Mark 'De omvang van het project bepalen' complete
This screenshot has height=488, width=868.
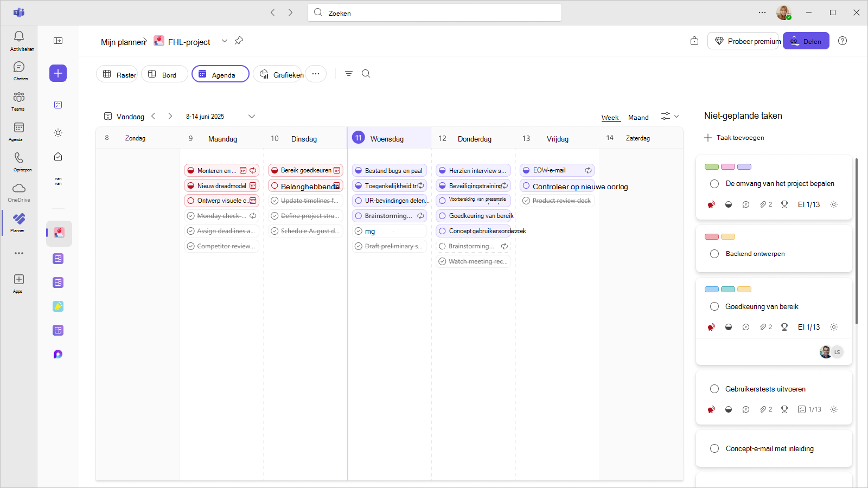pyautogui.click(x=714, y=184)
